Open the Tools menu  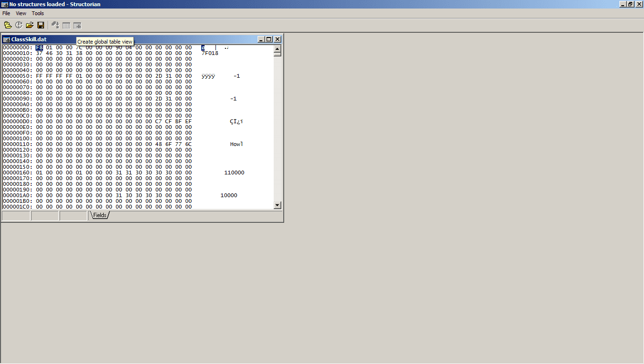click(38, 13)
